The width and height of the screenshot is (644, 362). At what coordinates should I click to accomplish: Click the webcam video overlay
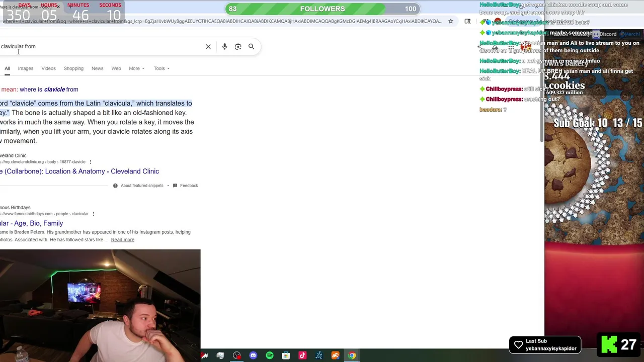click(x=100, y=306)
